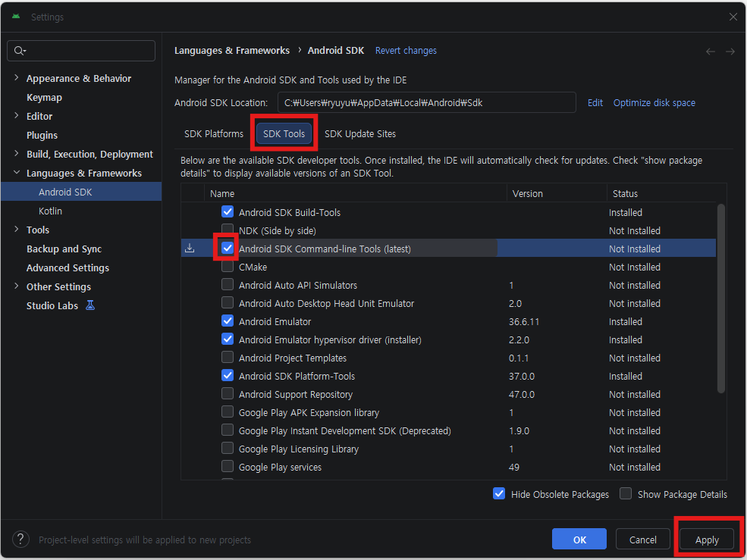Viewport: 747px width, 560px height.
Task: Click the Cancel button
Action: (x=642, y=539)
